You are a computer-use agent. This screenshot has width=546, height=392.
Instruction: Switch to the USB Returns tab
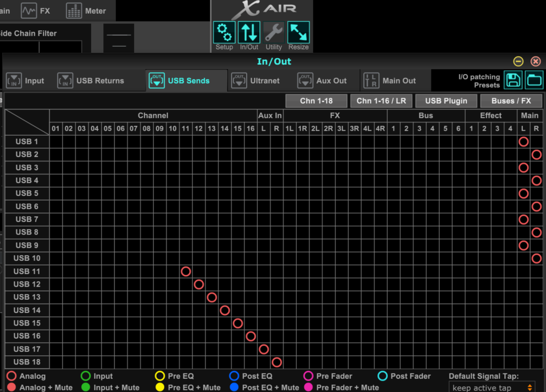click(91, 81)
